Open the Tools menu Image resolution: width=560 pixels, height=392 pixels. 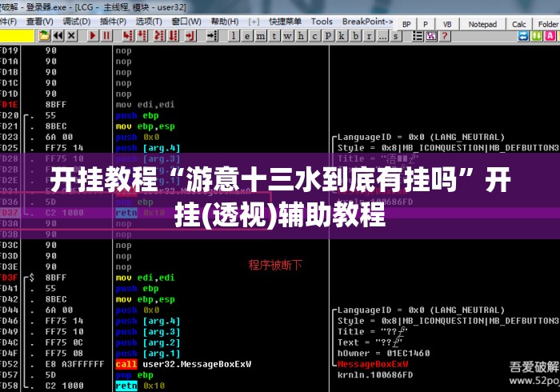pyautogui.click(x=322, y=22)
